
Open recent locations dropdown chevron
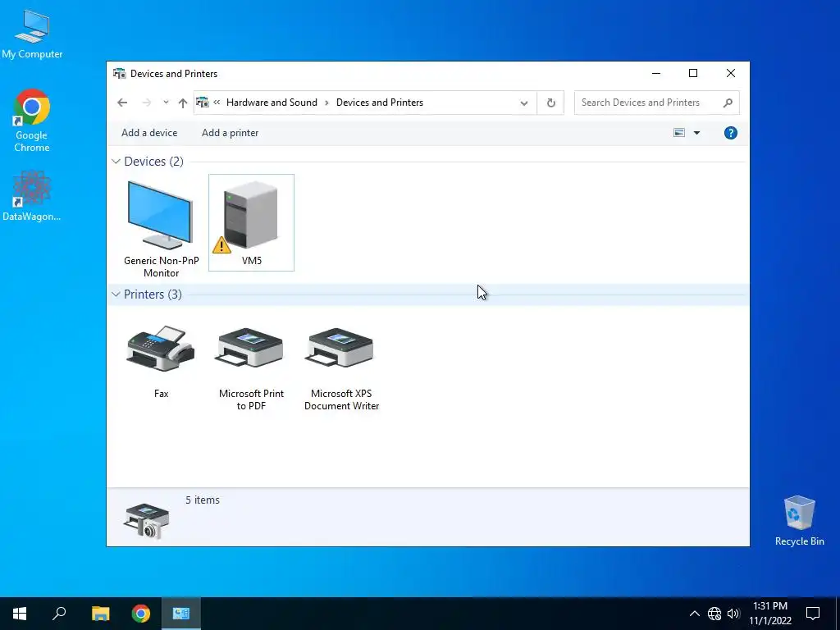pyautogui.click(x=166, y=103)
